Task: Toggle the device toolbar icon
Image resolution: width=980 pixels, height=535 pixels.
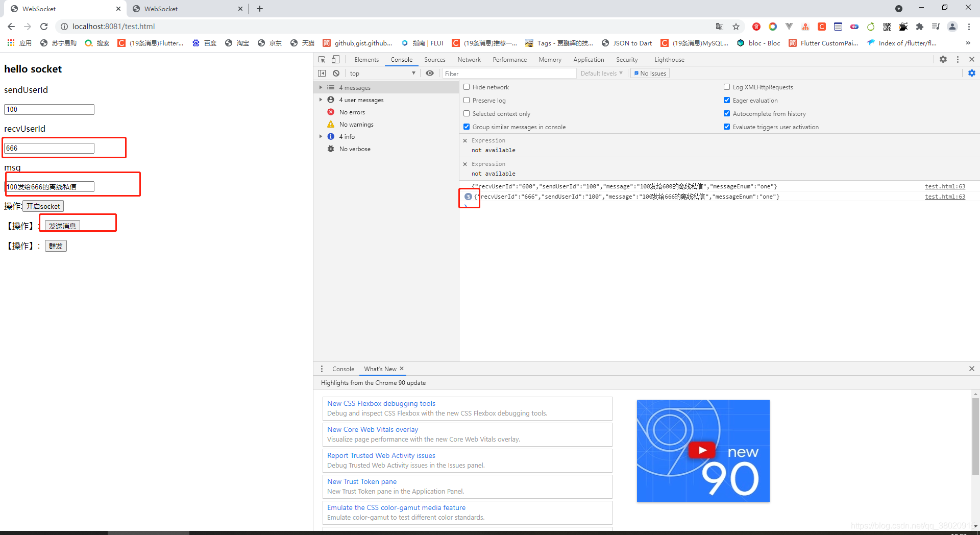Action: 335,60
